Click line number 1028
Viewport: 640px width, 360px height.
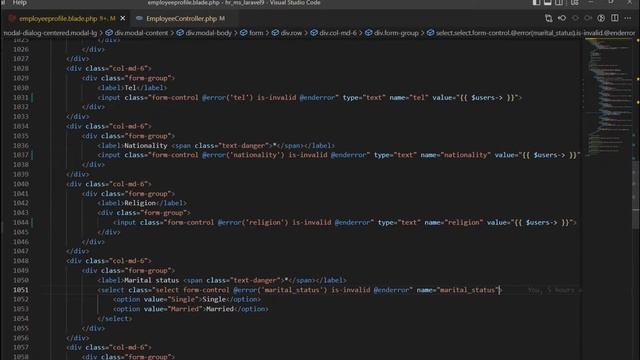coord(20,69)
